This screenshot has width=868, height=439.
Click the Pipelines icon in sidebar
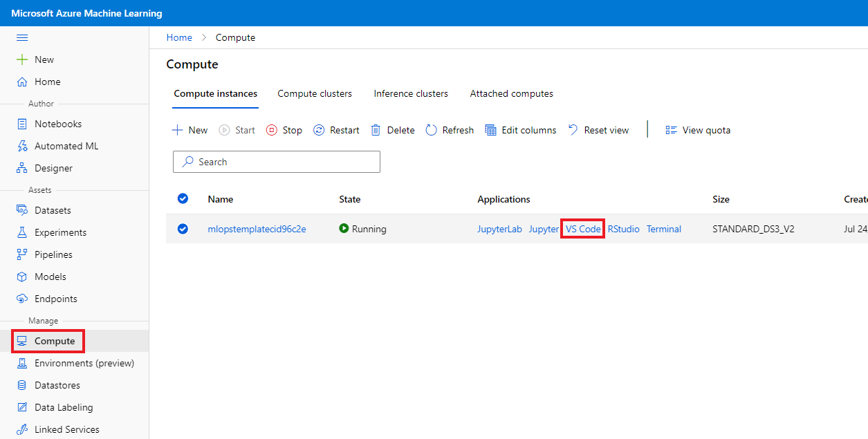pos(22,254)
